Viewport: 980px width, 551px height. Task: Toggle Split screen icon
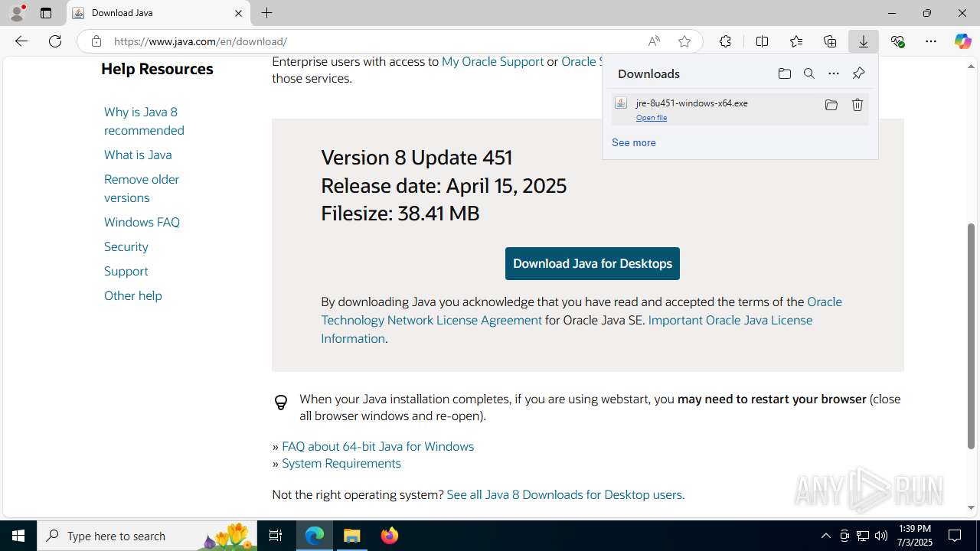(x=762, y=41)
